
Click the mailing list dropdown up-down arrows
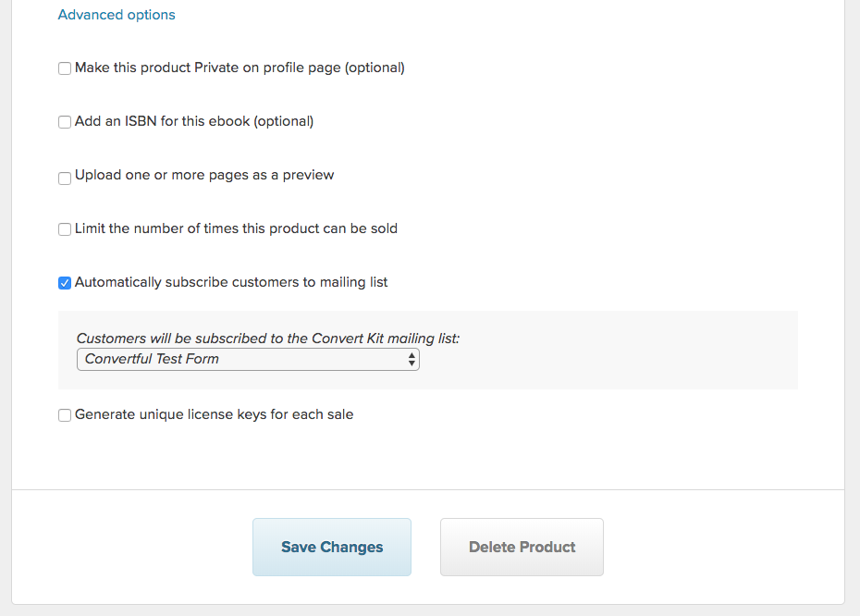pos(412,359)
